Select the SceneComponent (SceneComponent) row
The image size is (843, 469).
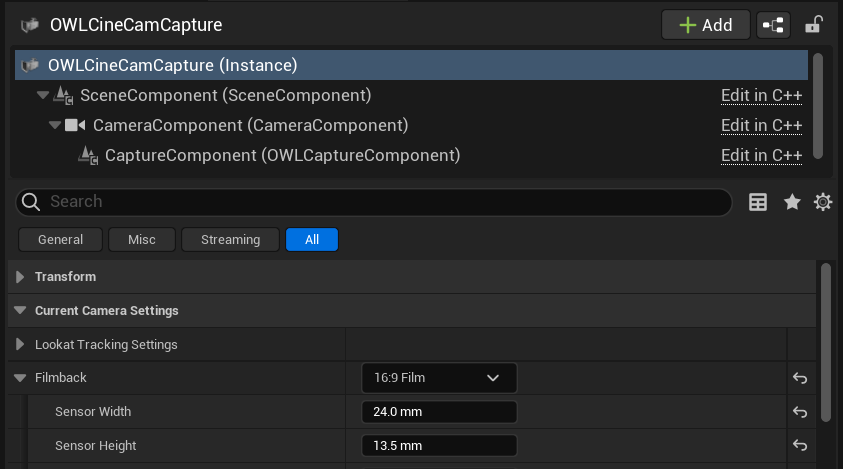click(x=411, y=95)
